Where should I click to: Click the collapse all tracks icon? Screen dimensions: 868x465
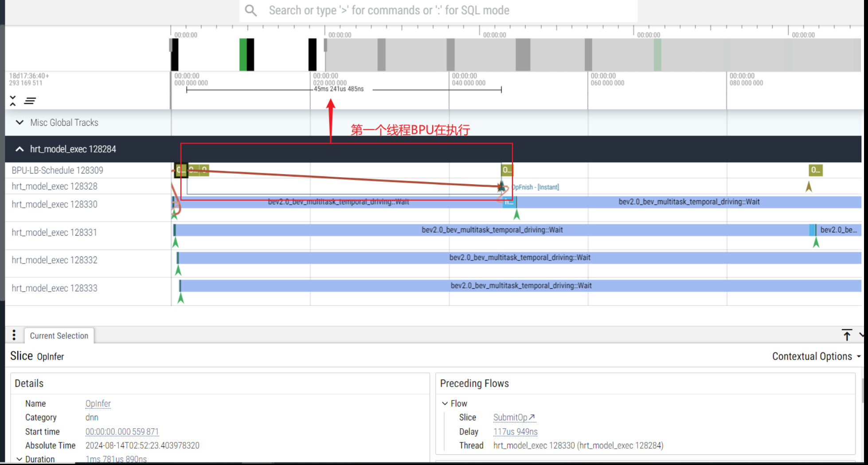click(x=13, y=101)
